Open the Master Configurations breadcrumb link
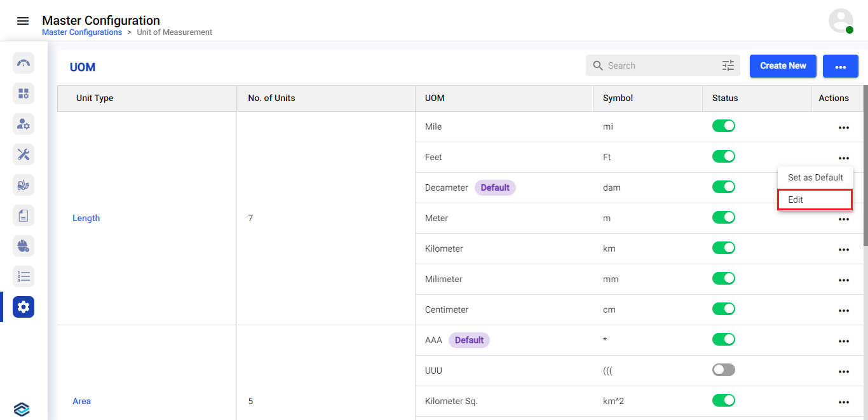The width and height of the screenshot is (868, 420). (82, 32)
